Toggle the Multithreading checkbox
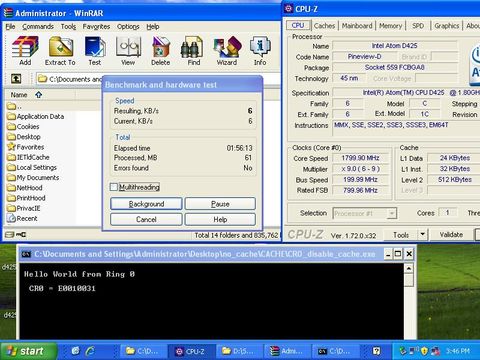The height and width of the screenshot is (360, 480). pos(114,187)
